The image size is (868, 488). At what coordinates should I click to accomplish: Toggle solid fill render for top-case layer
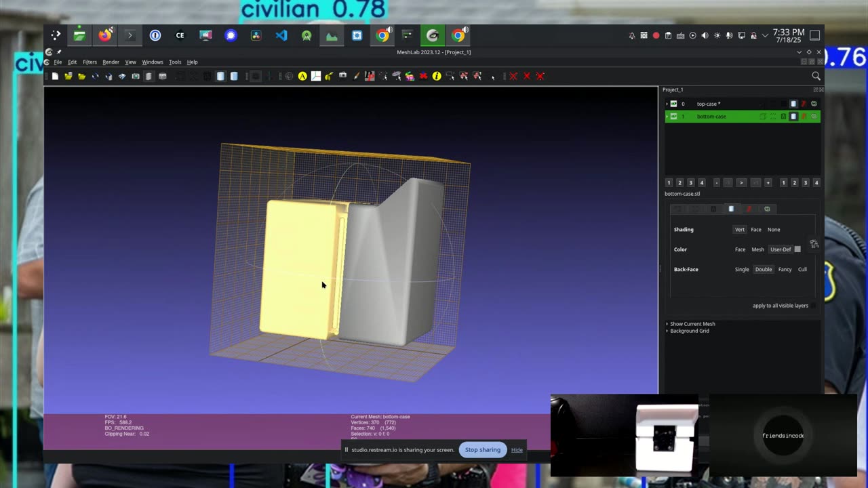pyautogui.click(x=793, y=104)
